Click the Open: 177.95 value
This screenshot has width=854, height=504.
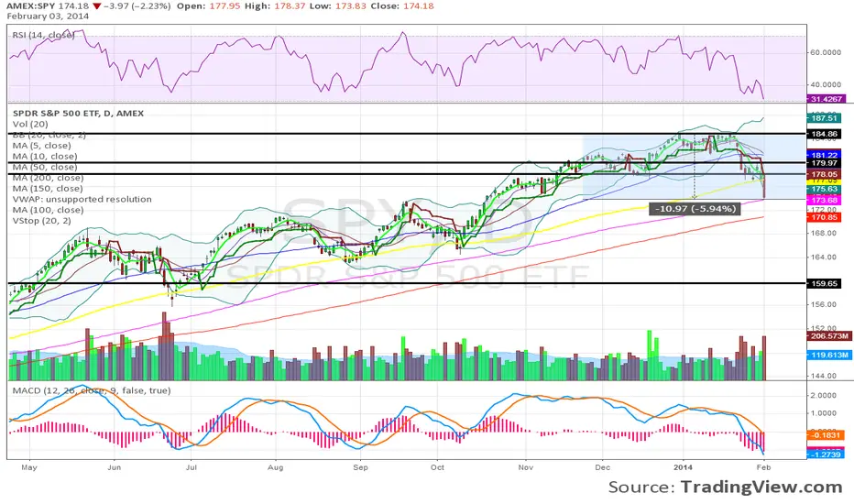[223, 6]
